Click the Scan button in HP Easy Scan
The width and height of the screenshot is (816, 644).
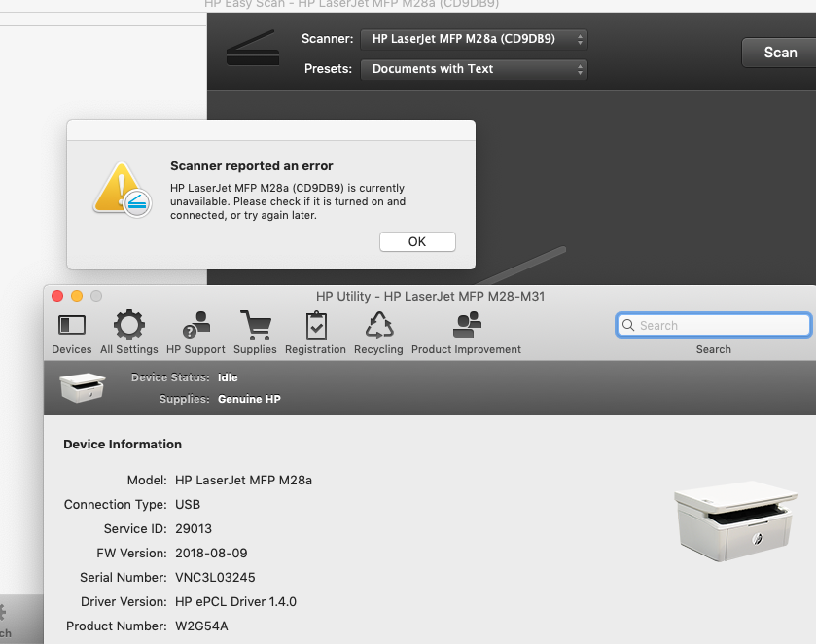780,53
